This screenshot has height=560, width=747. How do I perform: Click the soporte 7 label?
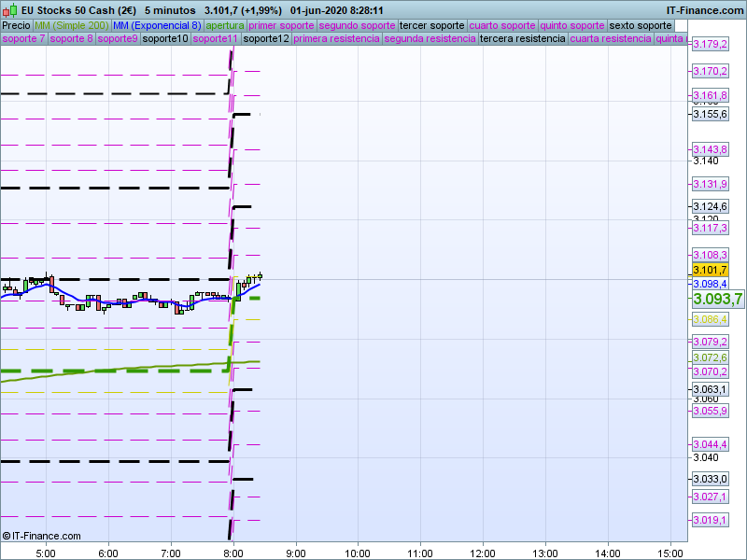point(24,38)
